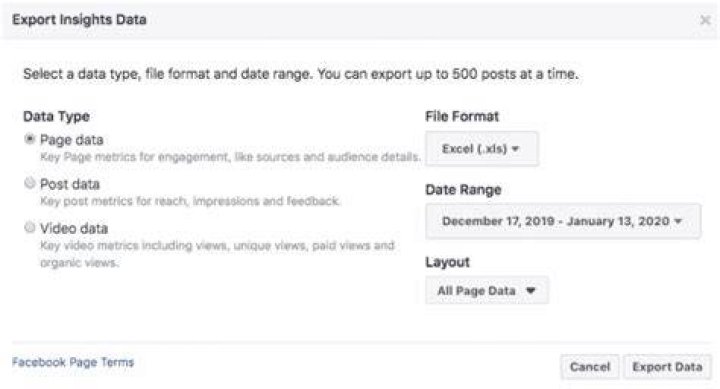720x389 pixels.
Task: Close the Export Insights Data dialog
Action: [705, 20]
